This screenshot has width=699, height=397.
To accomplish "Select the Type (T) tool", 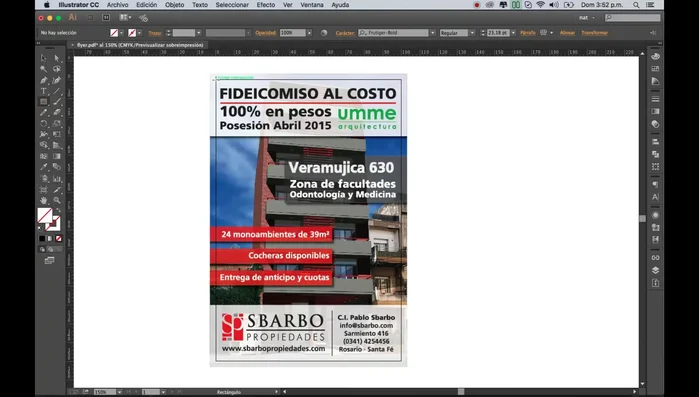I will (44, 91).
